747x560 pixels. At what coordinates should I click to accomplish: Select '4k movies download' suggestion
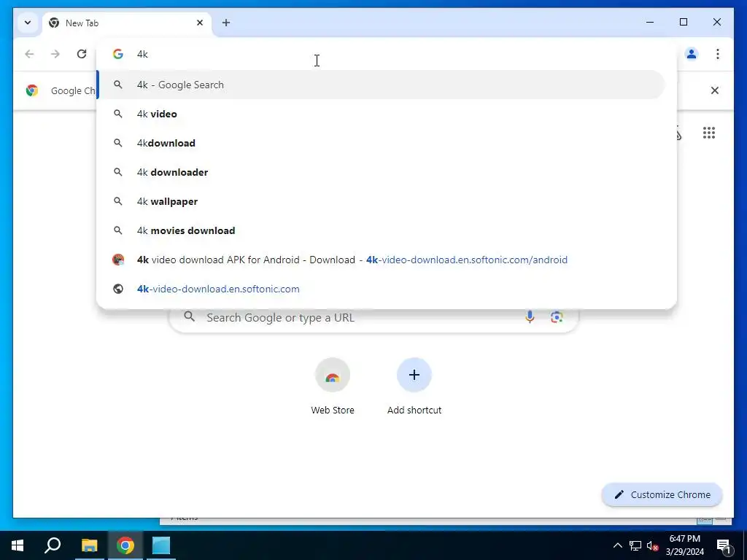click(x=381, y=230)
